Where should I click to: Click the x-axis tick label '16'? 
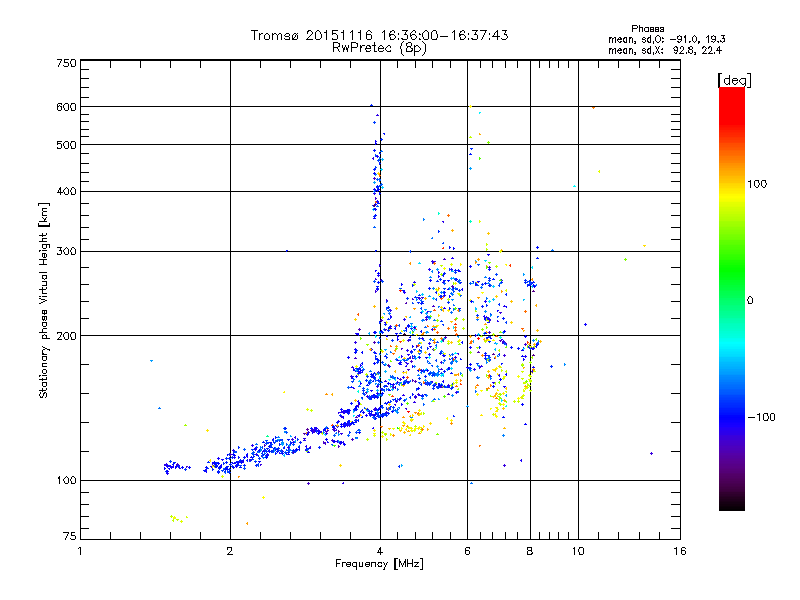(680, 551)
